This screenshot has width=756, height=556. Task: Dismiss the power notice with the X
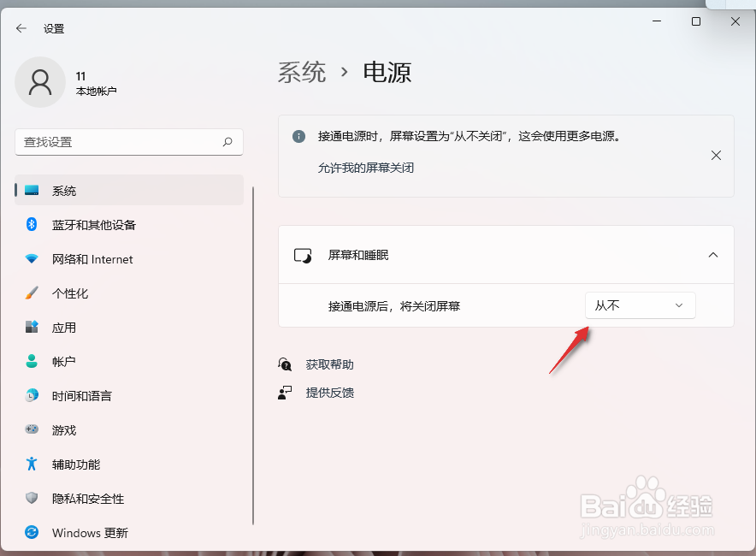coord(716,156)
